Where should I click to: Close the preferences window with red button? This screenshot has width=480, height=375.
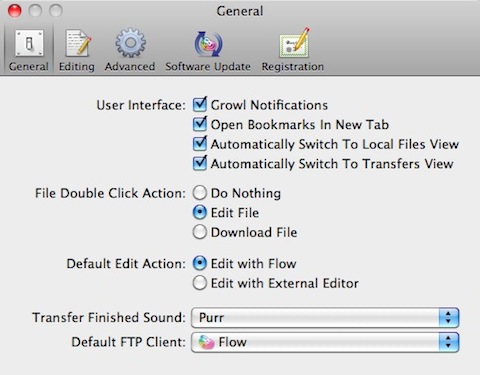pyautogui.click(x=15, y=11)
